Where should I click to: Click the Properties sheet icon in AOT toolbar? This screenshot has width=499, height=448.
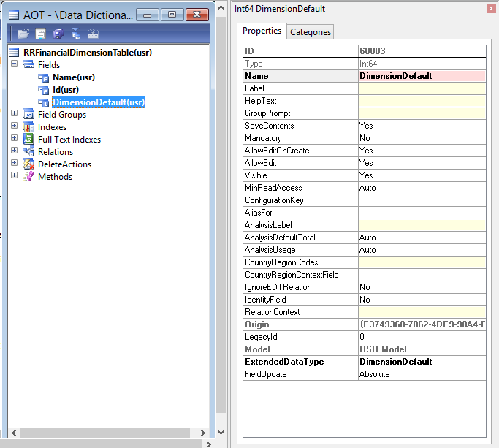coord(40,34)
